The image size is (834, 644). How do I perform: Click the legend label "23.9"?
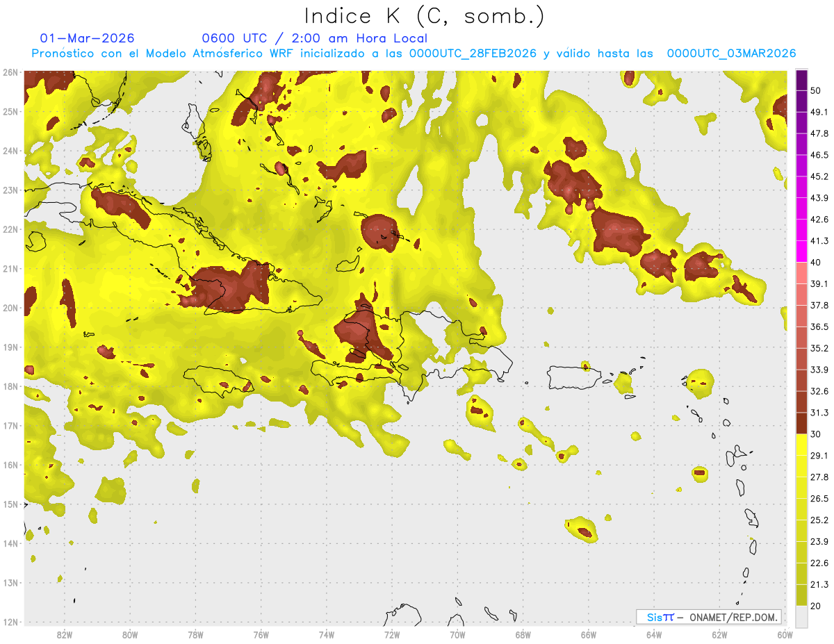point(819,543)
